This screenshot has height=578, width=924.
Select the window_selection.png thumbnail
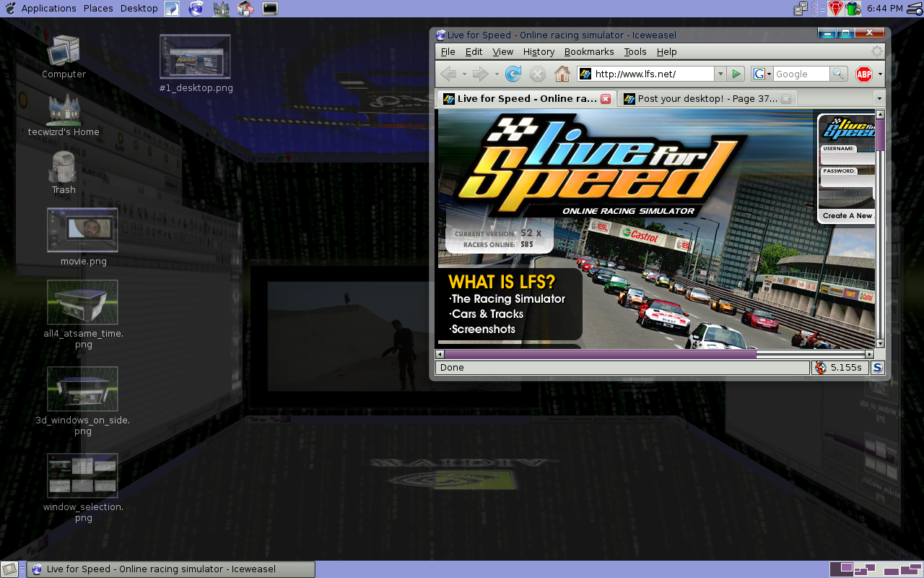pos(82,475)
